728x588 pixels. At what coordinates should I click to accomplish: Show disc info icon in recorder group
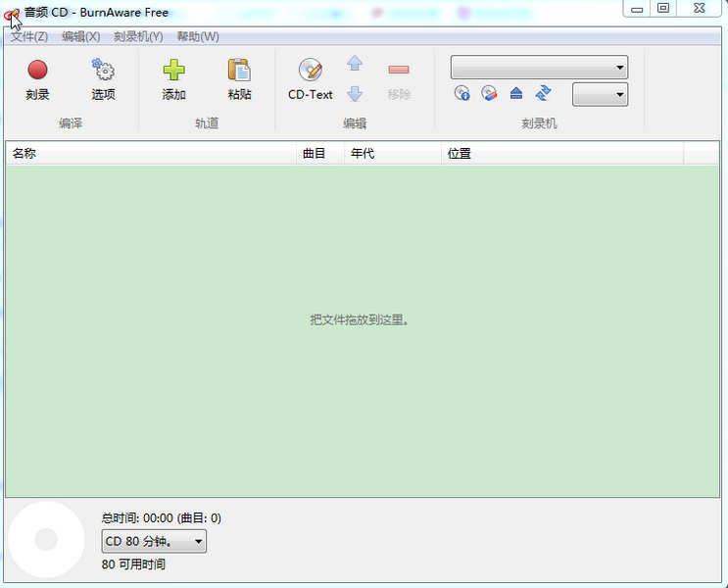point(461,93)
